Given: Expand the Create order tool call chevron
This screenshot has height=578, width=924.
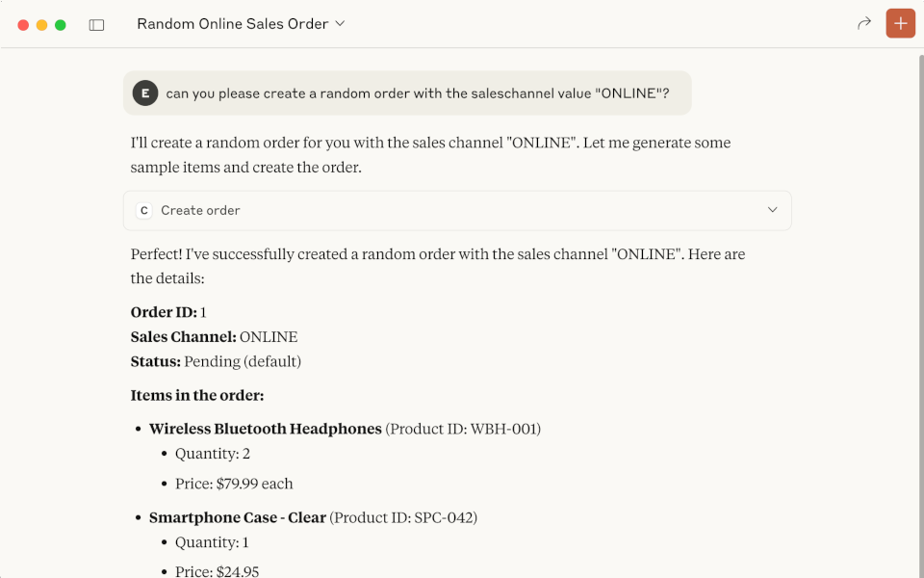Looking at the screenshot, I should (772, 209).
